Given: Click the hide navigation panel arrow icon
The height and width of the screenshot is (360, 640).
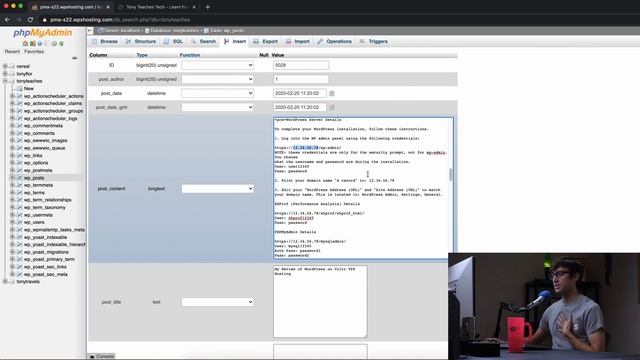Looking at the screenshot, I should (x=90, y=31).
